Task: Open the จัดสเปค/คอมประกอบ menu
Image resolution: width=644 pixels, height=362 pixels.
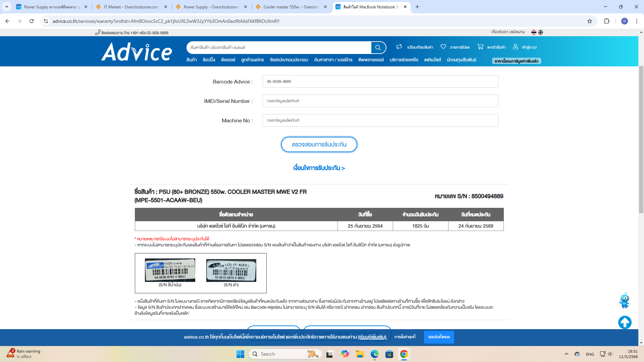Action: (x=289, y=60)
